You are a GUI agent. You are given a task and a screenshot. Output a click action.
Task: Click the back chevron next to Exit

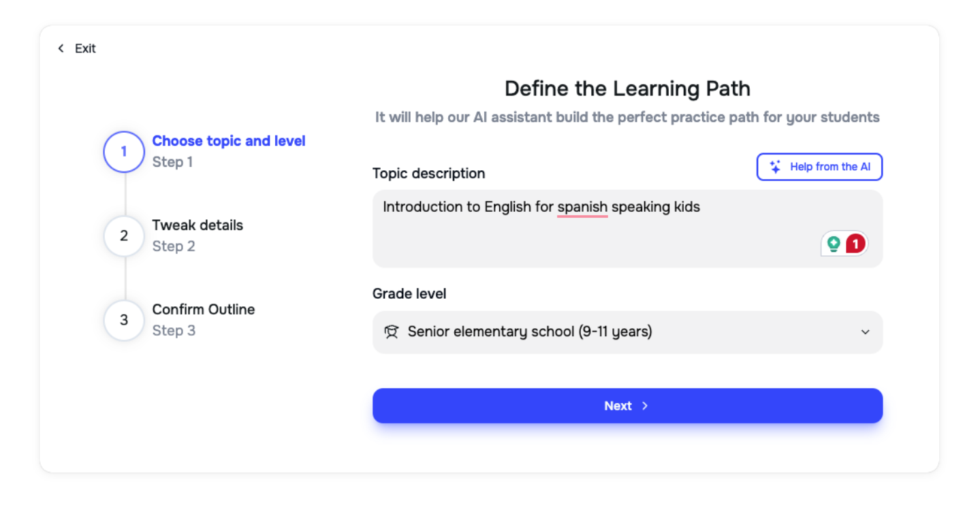60,48
